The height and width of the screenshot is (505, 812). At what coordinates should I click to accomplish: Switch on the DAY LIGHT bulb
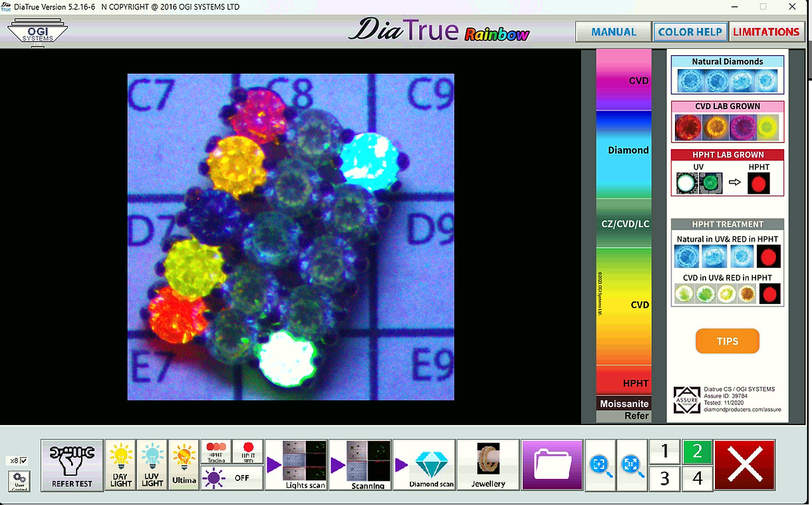[x=120, y=466]
